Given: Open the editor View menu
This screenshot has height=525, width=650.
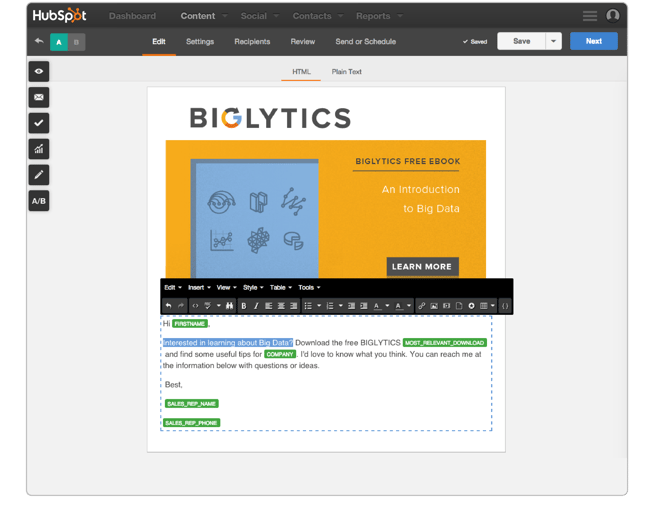Looking at the screenshot, I should pos(226,287).
